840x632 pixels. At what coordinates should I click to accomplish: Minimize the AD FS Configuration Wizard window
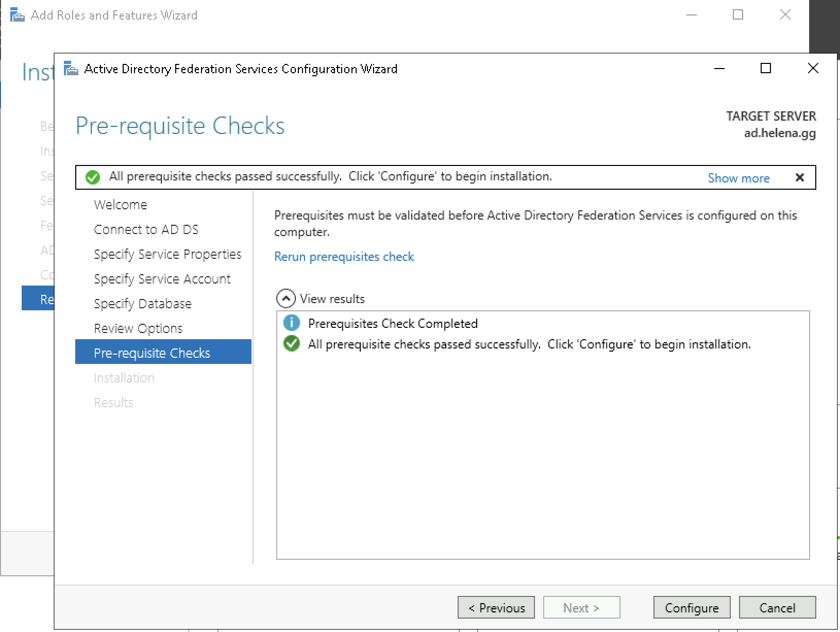click(x=719, y=69)
